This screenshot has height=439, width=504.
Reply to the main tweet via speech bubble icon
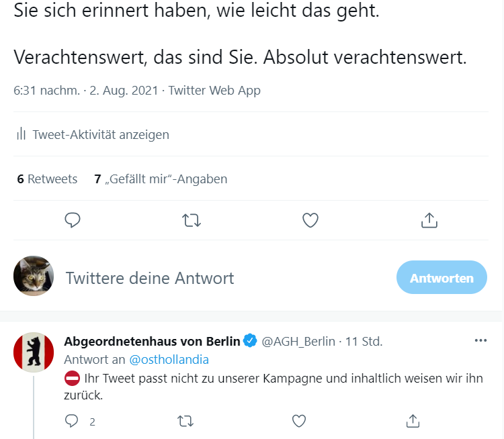coord(73,220)
